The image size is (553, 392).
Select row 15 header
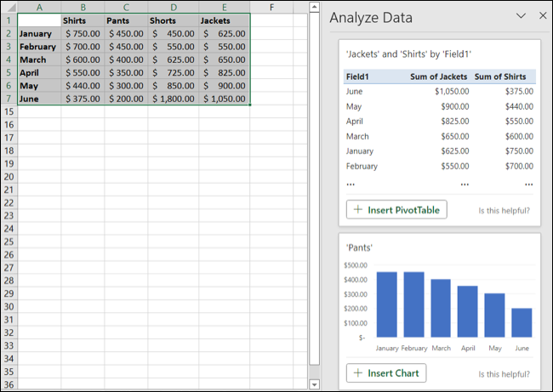pyautogui.click(x=9, y=111)
